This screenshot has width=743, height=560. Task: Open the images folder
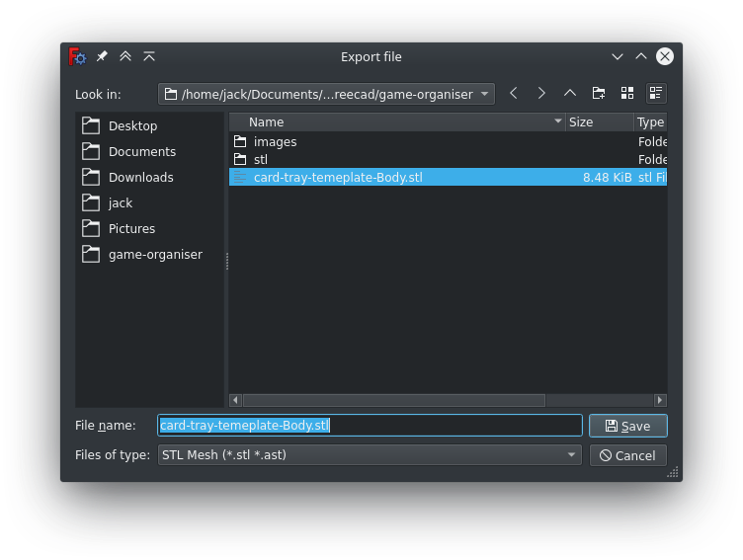(x=275, y=142)
